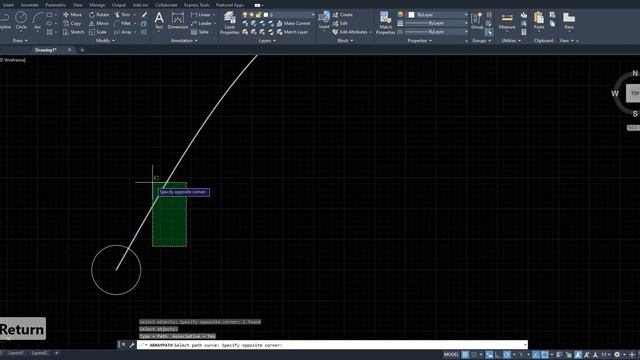
Task: Open the Parametric ribbon tab
Action: (56, 5)
